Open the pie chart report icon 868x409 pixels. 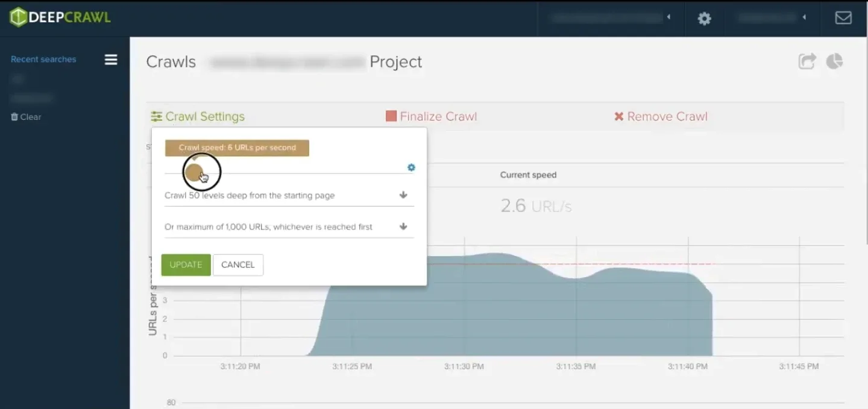coord(834,61)
